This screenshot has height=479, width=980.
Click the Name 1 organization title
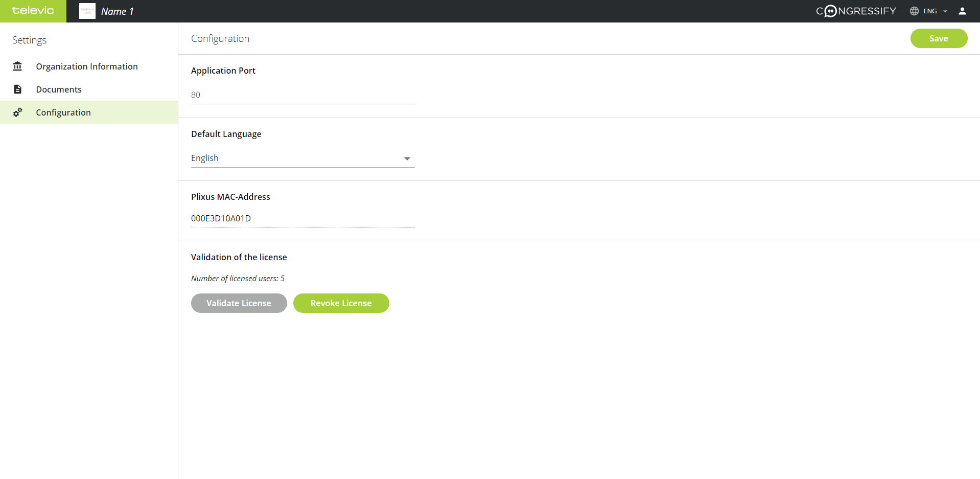(117, 11)
